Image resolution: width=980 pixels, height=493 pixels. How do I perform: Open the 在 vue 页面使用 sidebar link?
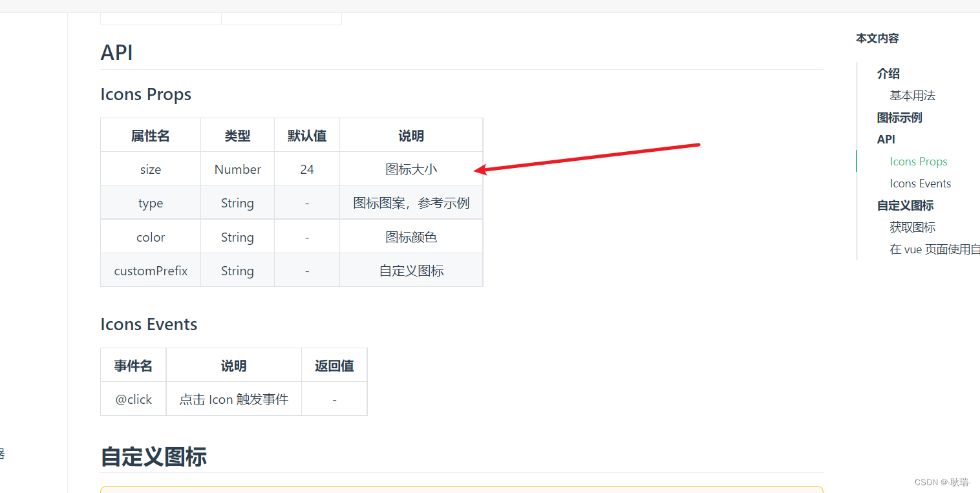pos(935,249)
